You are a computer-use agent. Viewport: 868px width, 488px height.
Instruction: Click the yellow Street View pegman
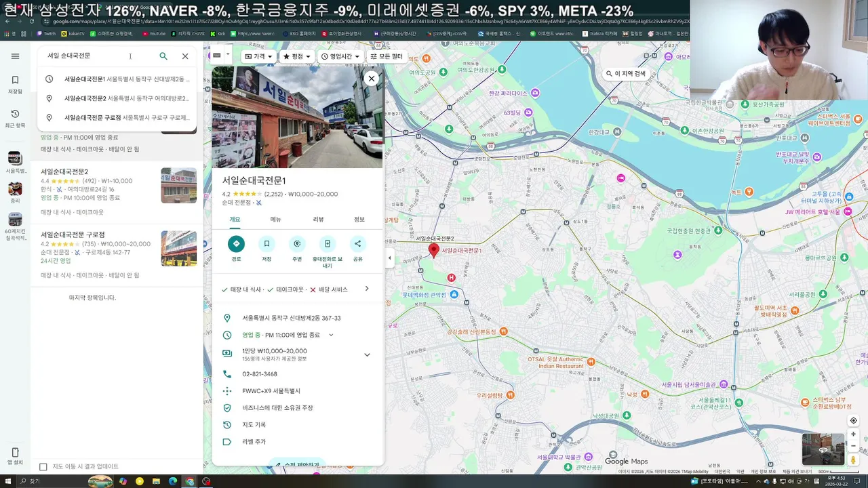coord(853,460)
